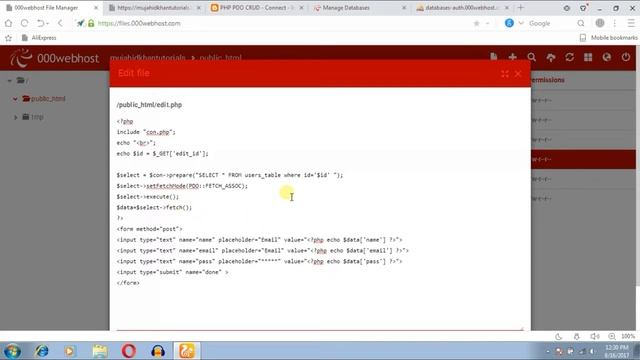Click the 000webhost logo
The image size is (640, 360).
(x=54, y=58)
